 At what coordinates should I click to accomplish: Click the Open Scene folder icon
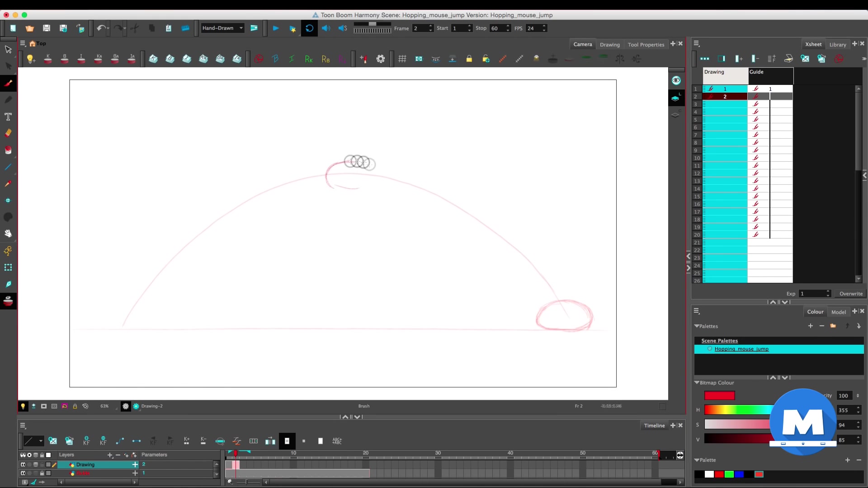tap(30, 28)
